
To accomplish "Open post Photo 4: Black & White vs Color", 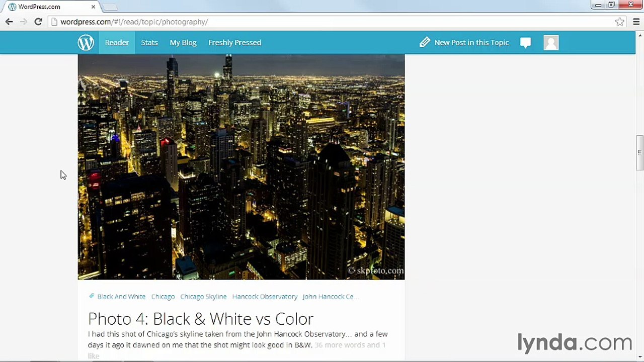I will pyautogui.click(x=201, y=319).
